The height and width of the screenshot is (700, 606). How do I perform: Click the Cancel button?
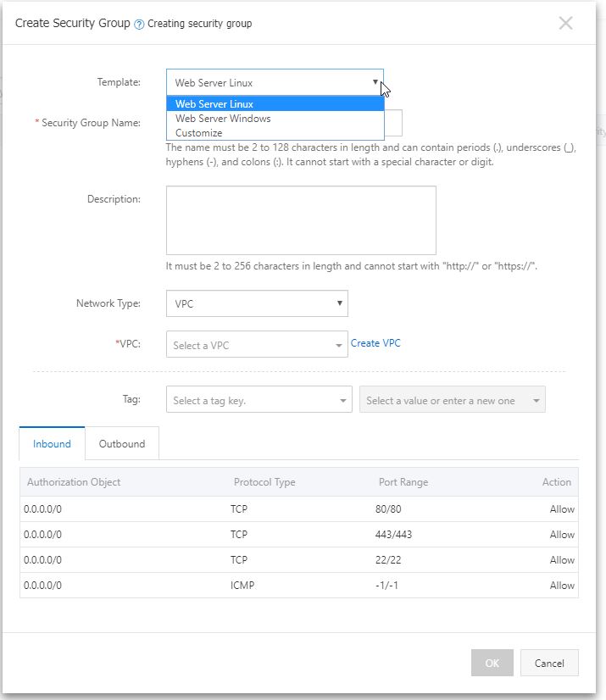coord(549,663)
